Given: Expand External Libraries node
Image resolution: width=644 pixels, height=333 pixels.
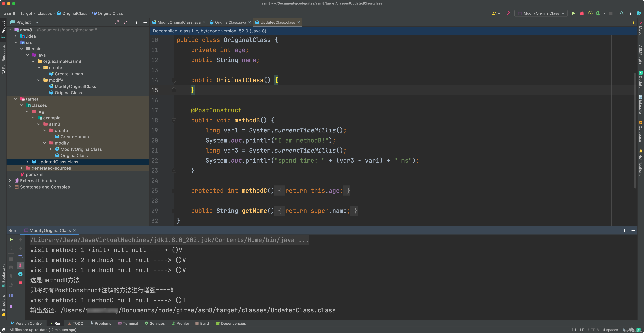Looking at the screenshot, I should [x=10, y=181].
